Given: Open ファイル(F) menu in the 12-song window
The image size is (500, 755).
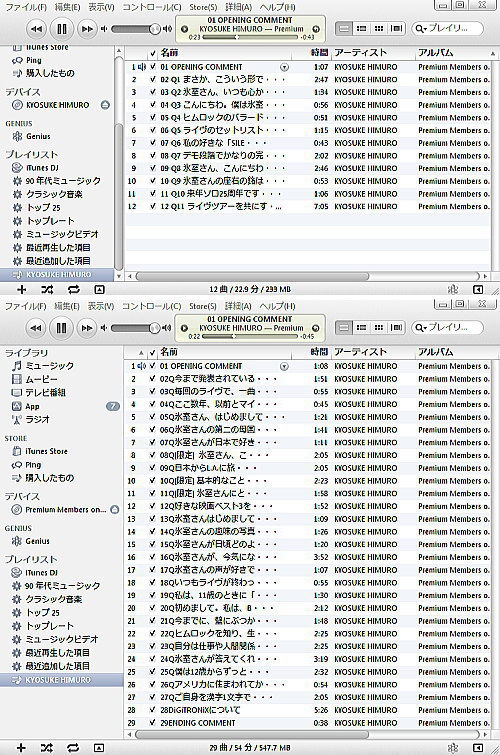Looking at the screenshot, I should [26, 7].
